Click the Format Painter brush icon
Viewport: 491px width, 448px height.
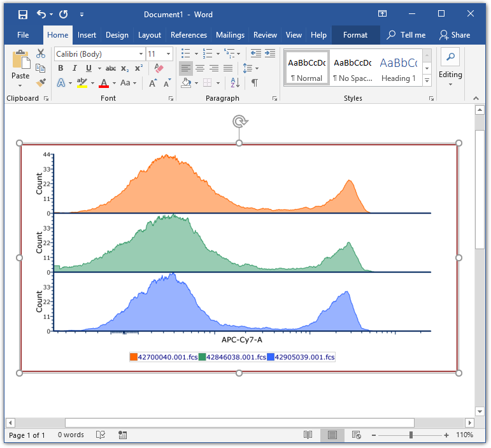pyautogui.click(x=41, y=83)
